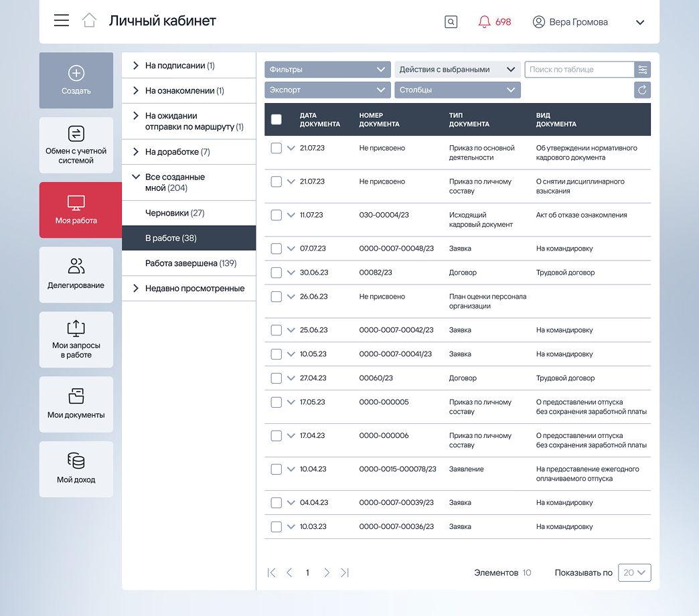Click the table refresh icon
Viewport: 699px width, 616px height.
click(x=642, y=90)
